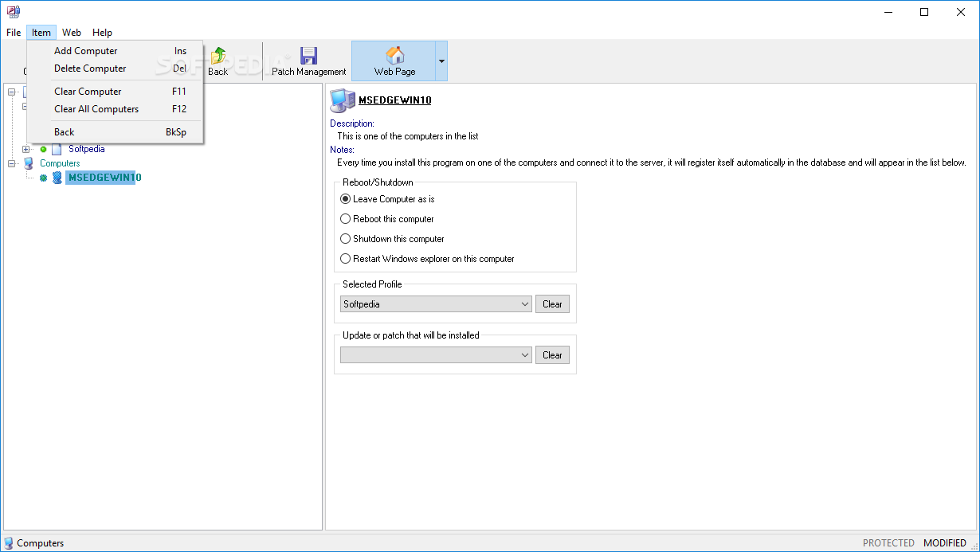Image resolution: width=980 pixels, height=552 pixels.
Task: Click the Softpedia profile page icon
Action: click(x=57, y=149)
